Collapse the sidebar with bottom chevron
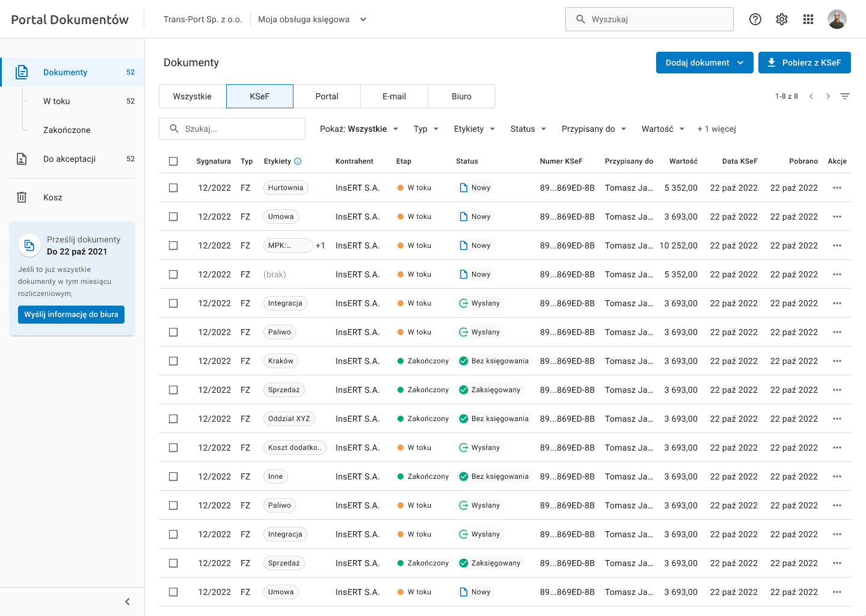Screen dimensions: 866x616 [127, 602]
